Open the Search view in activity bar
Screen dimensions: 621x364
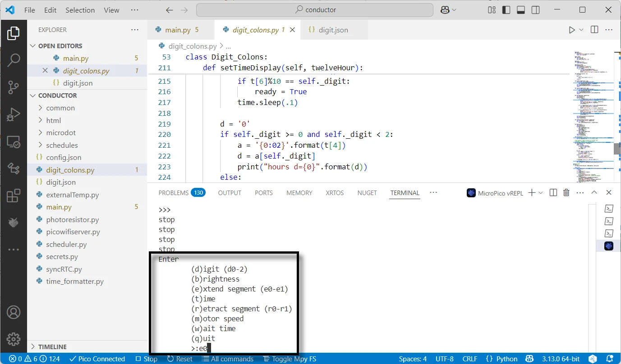click(x=14, y=60)
